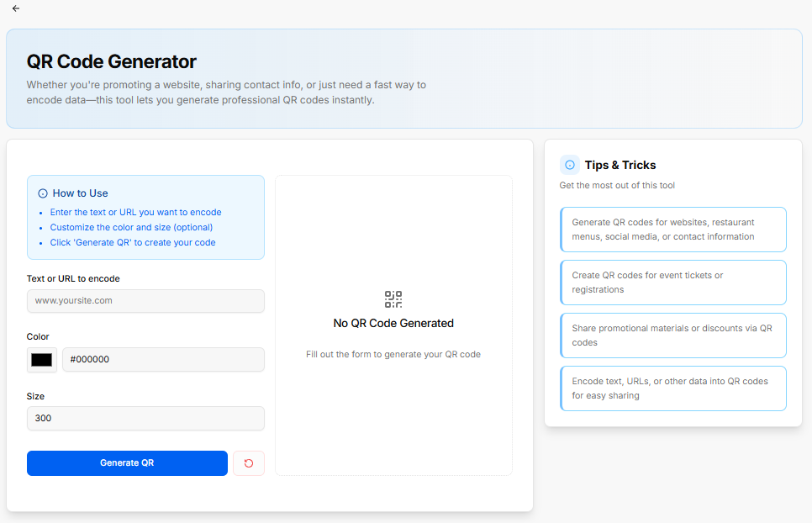Image resolution: width=812 pixels, height=523 pixels.
Task: Focus the Text or URL input field
Action: tap(145, 301)
